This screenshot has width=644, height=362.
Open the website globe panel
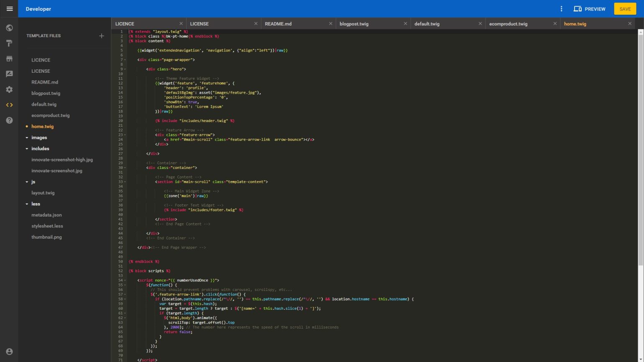(9, 28)
